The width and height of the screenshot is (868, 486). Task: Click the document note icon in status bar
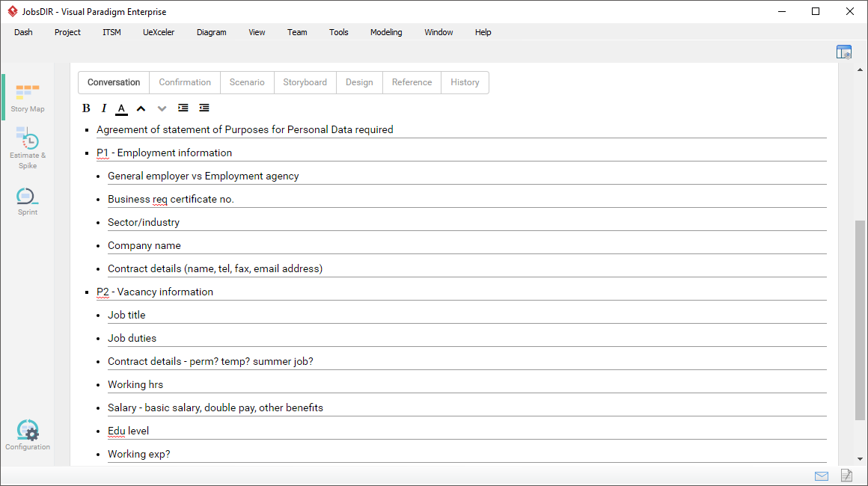point(846,476)
